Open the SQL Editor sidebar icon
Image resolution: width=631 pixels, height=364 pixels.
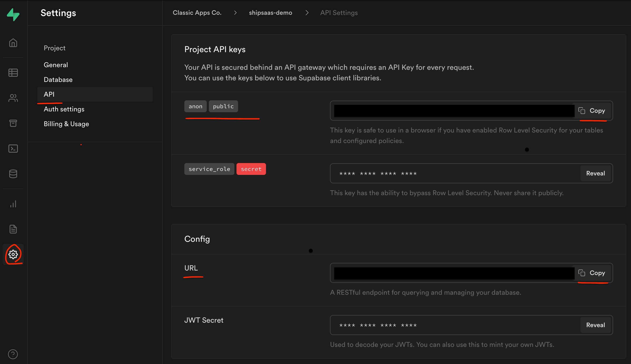point(13,148)
